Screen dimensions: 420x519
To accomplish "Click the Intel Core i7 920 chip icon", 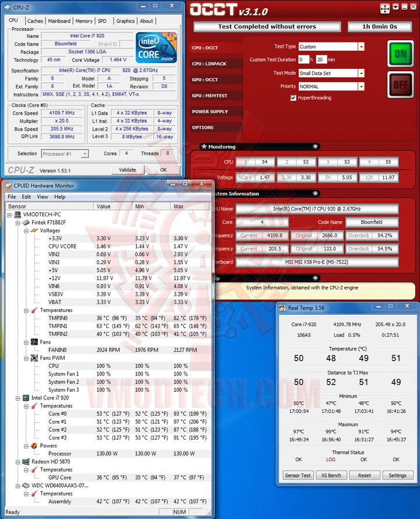I will pyautogui.click(x=26, y=398).
